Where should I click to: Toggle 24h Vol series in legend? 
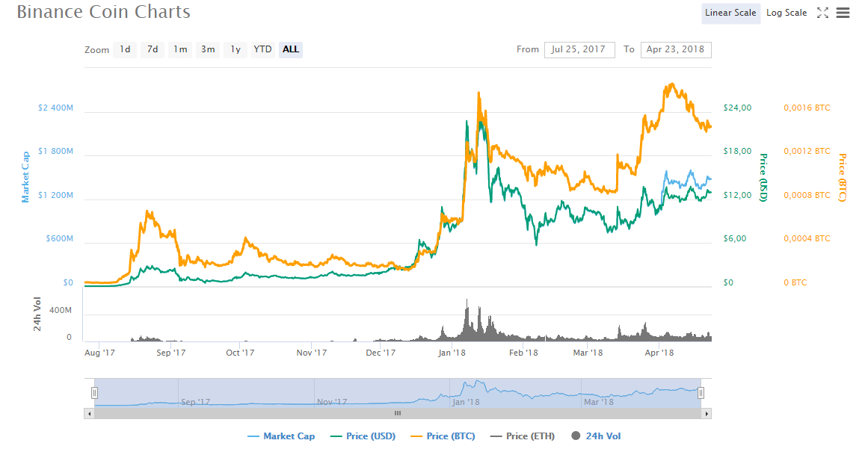coord(596,436)
